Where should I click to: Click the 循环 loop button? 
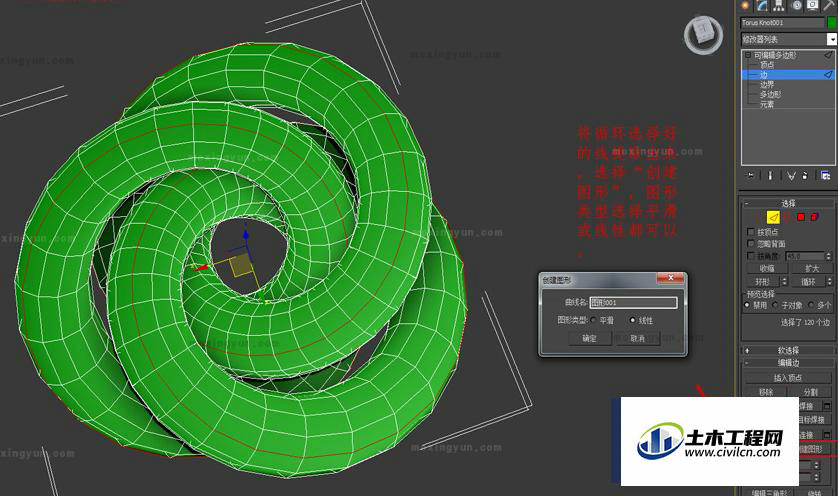pyautogui.click(x=809, y=282)
